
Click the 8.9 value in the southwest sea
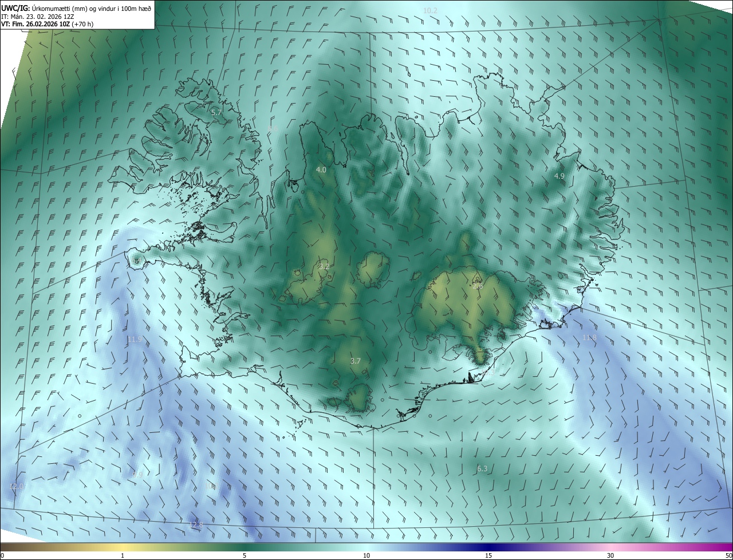point(137,475)
